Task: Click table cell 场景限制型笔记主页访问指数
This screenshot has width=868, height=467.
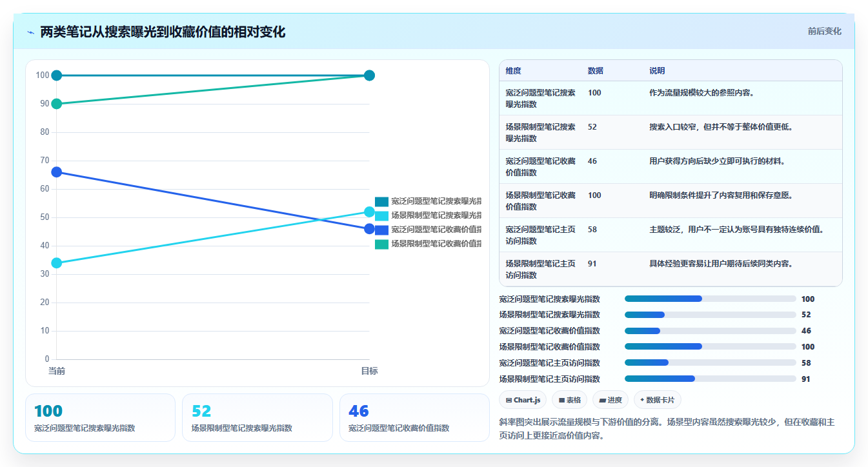Action: pos(541,269)
